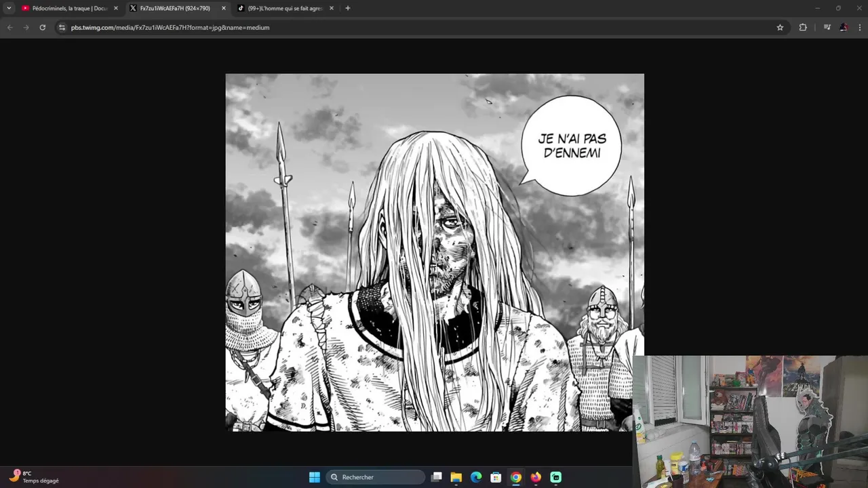The height and width of the screenshot is (488, 868).
Task: Close the Fx7zu1iWcAEFa7H image tab
Action: pyautogui.click(x=224, y=8)
